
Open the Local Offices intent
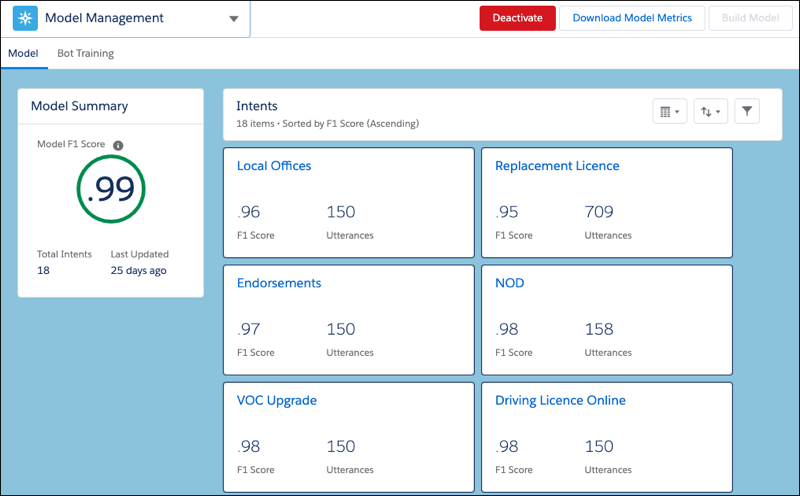(274, 166)
